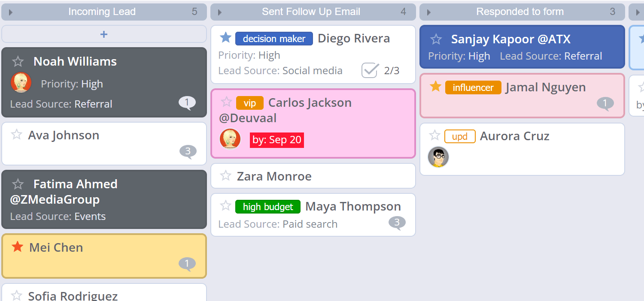Click the Incoming Lead column header
Viewport: 644px width, 301px height.
tap(103, 12)
